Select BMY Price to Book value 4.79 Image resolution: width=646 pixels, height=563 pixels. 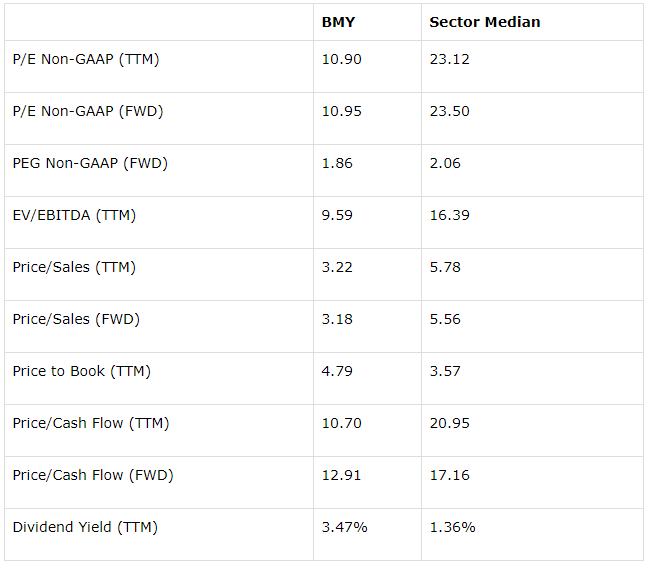click(x=337, y=371)
